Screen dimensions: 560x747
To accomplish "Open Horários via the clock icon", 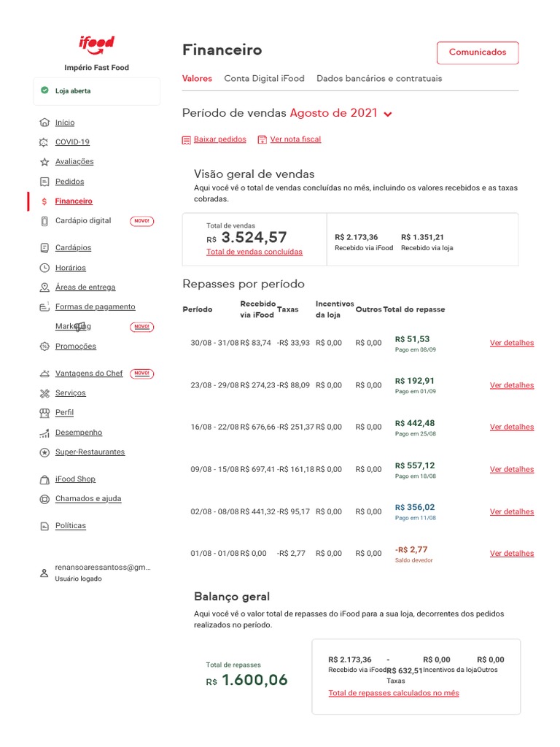I will pyautogui.click(x=44, y=268).
